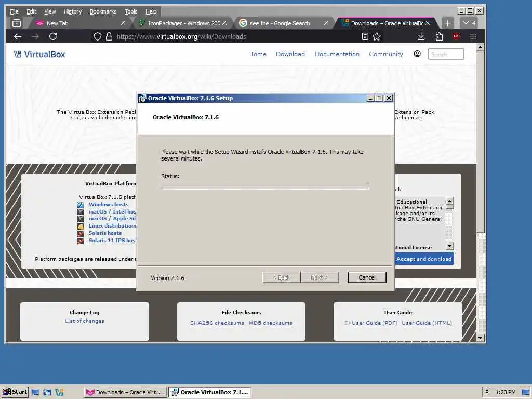Open Firefox downloads panel arrow

pos(421,36)
